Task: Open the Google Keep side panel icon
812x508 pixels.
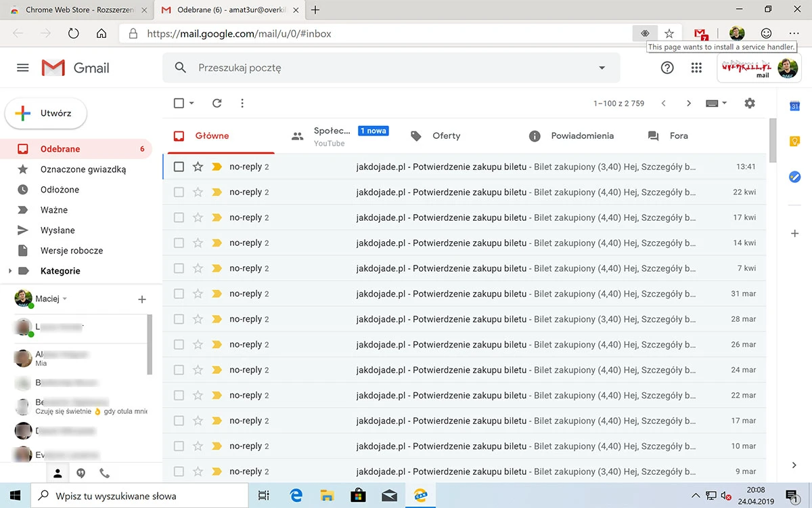Action: pyautogui.click(x=795, y=141)
